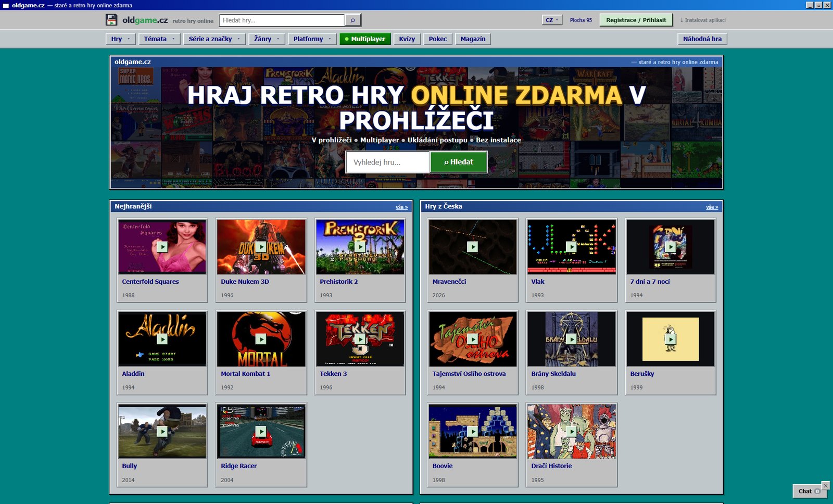Open the Kvízy menu item

(407, 39)
